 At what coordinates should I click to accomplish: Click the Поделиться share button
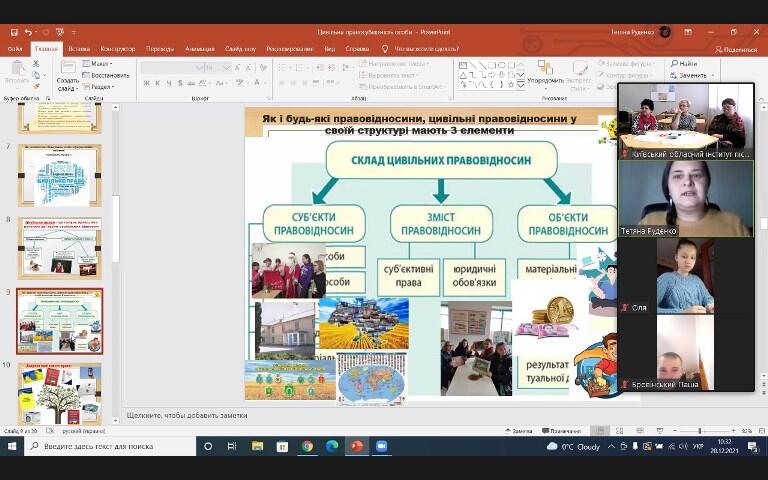736,49
